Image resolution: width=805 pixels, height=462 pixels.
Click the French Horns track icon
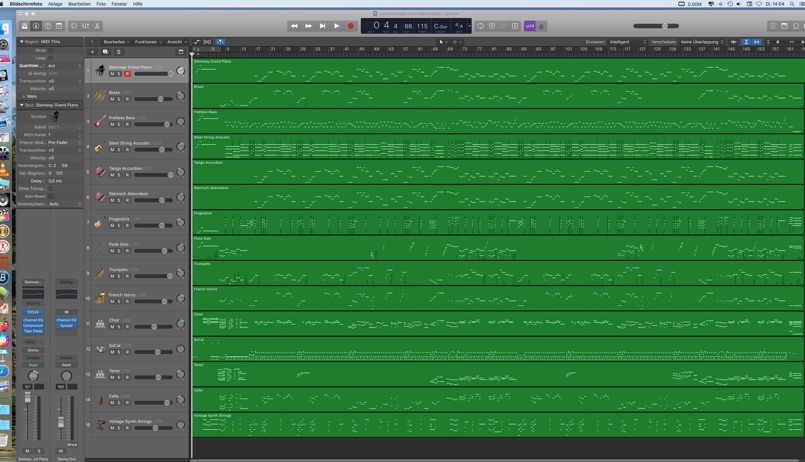pyautogui.click(x=100, y=298)
